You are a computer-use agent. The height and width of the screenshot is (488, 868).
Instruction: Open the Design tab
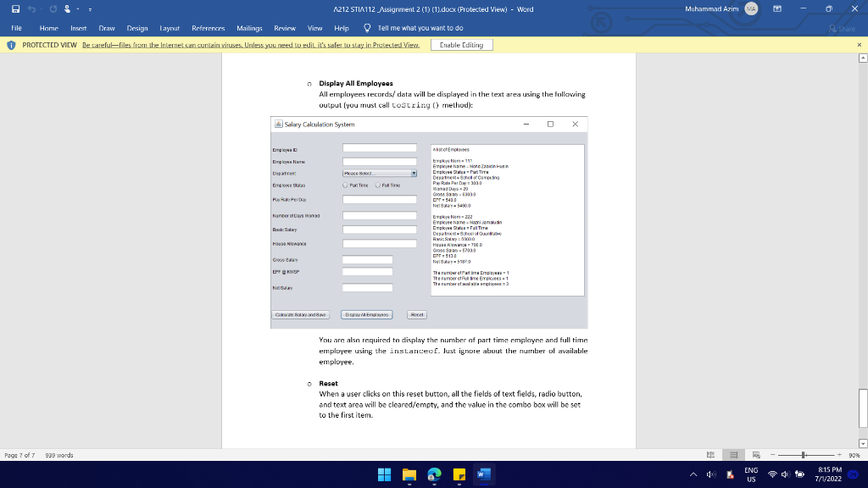[x=137, y=28]
